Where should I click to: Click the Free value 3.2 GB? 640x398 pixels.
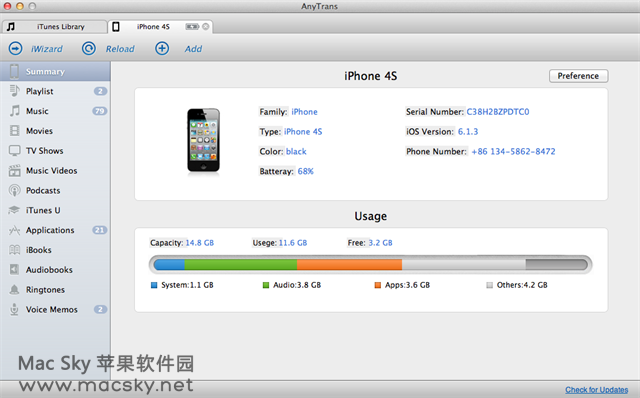[380, 243]
